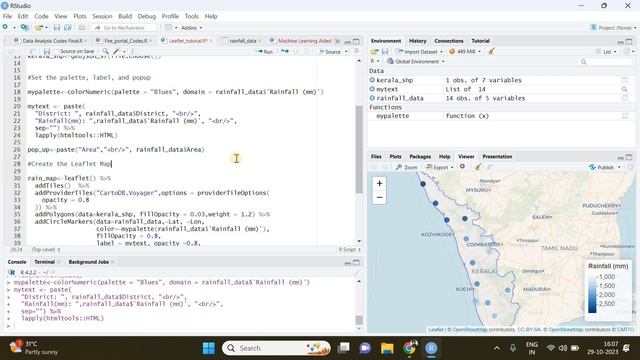640x360 pixels.
Task: Click the source editor vertical scrollbar
Action: [x=359, y=149]
